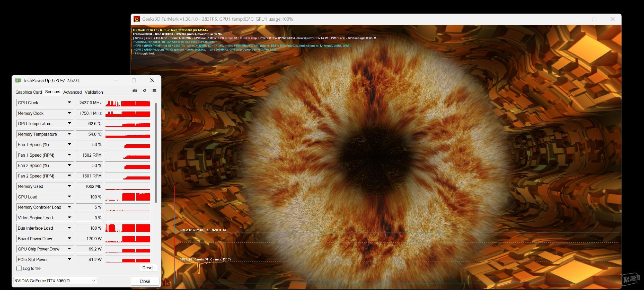644x290 pixels.
Task: Open the NVIDIA GeForce RTX 5060 Ti selector
Action: pyautogui.click(x=55, y=281)
